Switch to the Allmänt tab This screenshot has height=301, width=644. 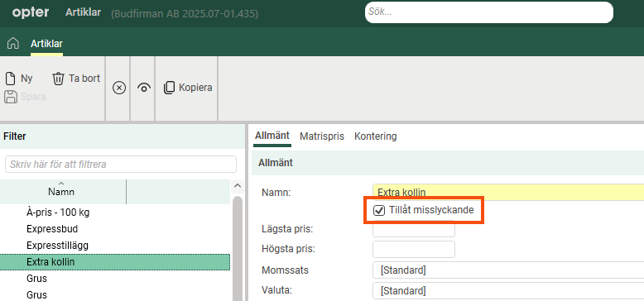(272, 136)
